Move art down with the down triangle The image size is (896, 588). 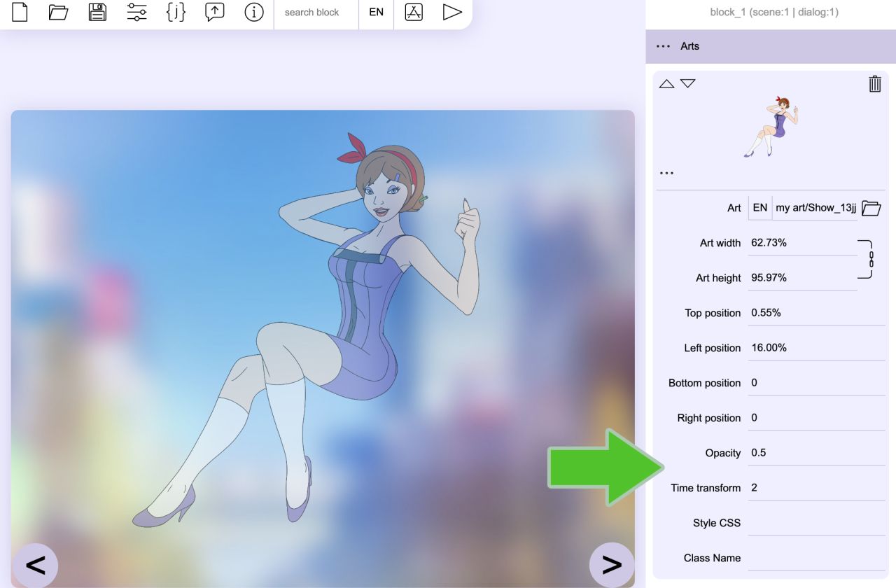[688, 83]
